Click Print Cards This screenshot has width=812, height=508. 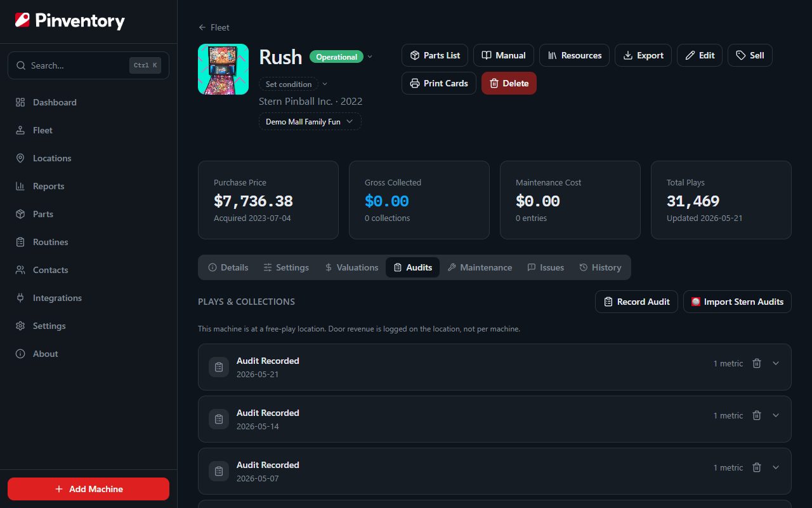point(439,83)
